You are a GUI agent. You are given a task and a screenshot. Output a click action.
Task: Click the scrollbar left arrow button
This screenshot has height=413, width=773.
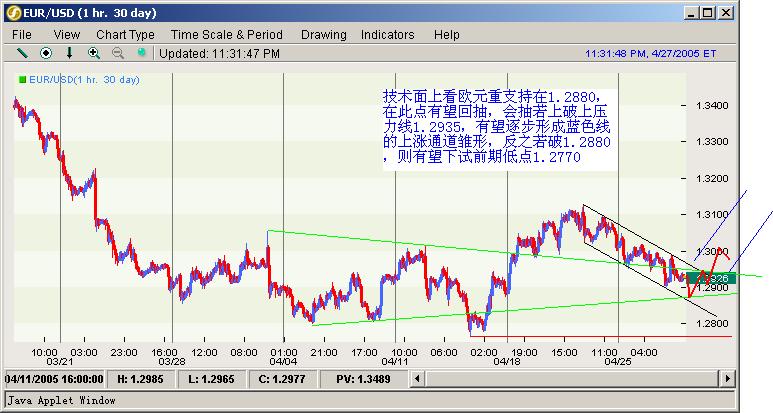click(x=418, y=379)
